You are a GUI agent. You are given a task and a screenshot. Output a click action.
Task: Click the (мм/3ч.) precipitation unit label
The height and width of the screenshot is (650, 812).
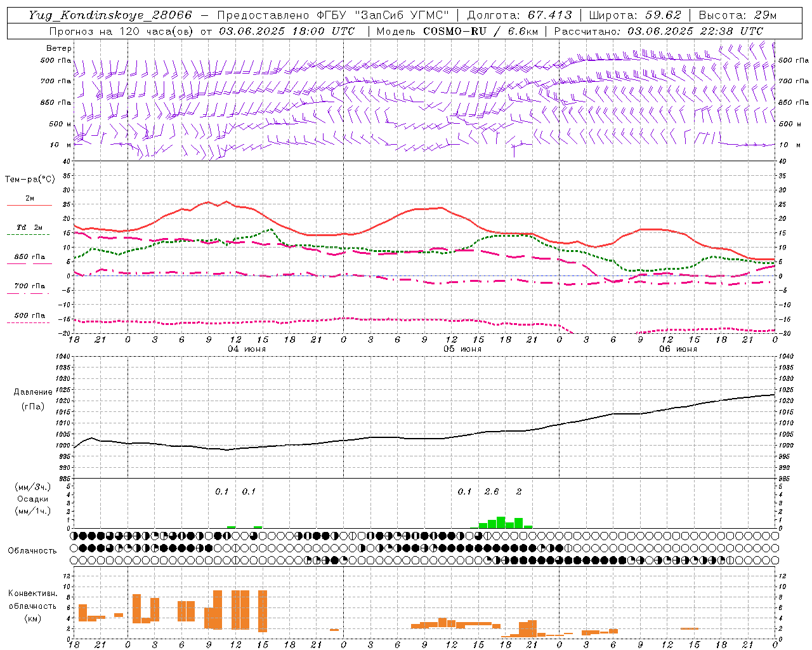coord(33,487)
